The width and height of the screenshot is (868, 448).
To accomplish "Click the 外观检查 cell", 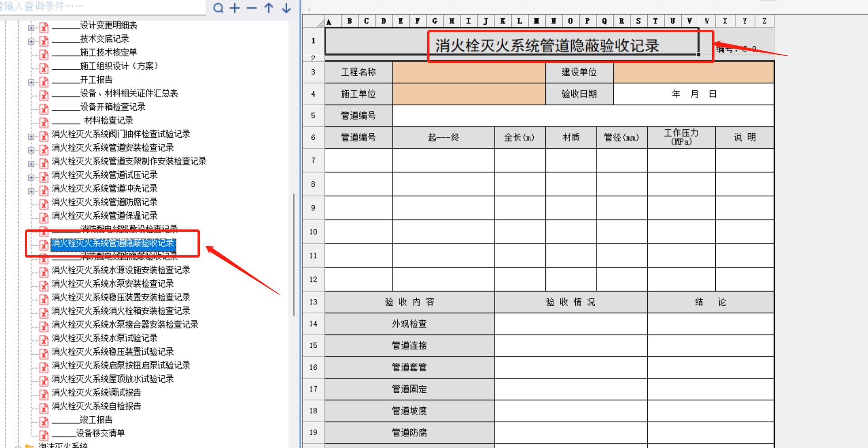I will (x=410, y=324).
